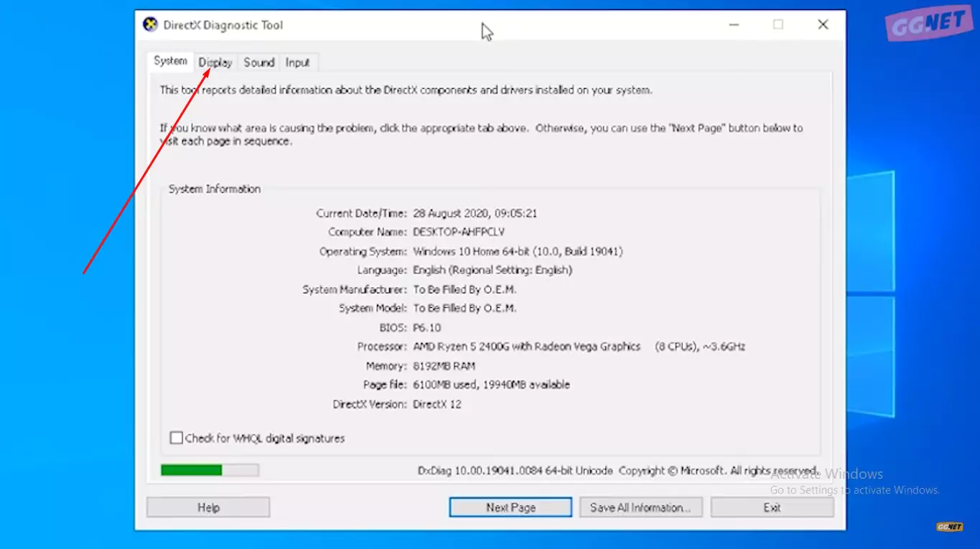Click the Processor: field label
980x549 pixels.
(x=382, y=347)
